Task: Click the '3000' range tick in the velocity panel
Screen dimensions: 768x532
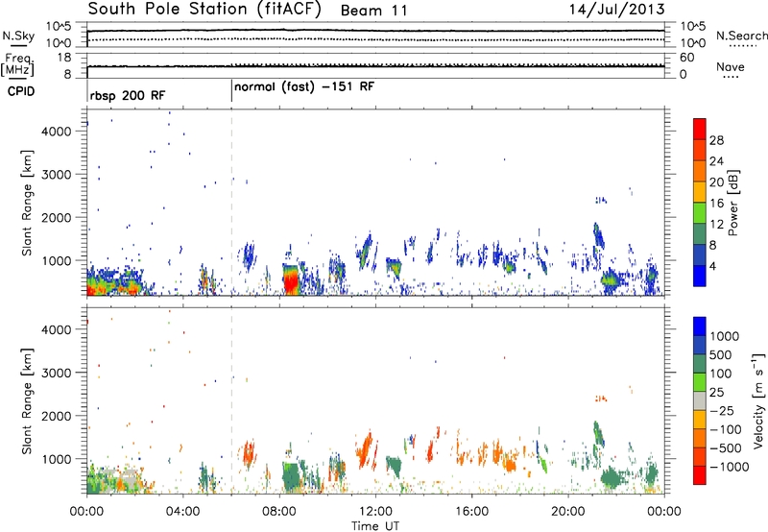Action: 57,373
